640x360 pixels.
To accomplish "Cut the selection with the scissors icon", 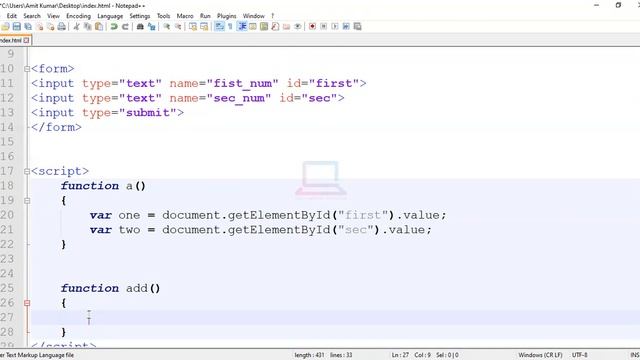I will [76, 27].
